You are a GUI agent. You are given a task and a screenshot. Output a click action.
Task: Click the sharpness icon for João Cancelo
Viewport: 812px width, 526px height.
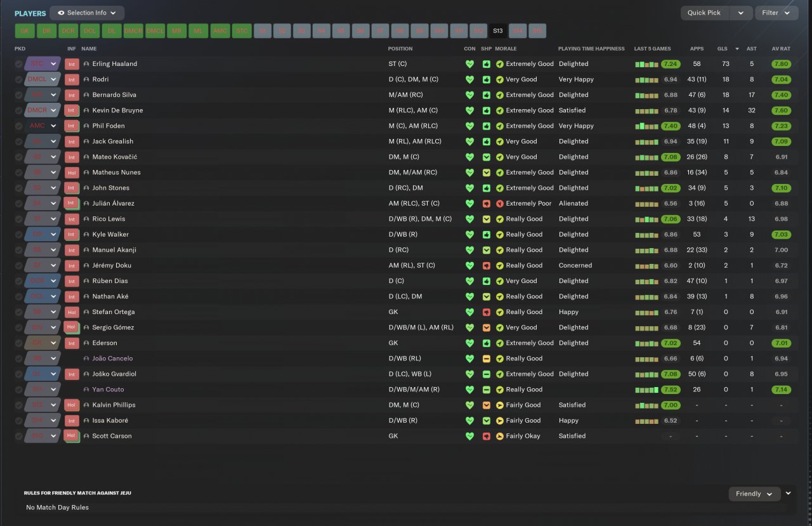pyautogui.click(x=486, y=358)
